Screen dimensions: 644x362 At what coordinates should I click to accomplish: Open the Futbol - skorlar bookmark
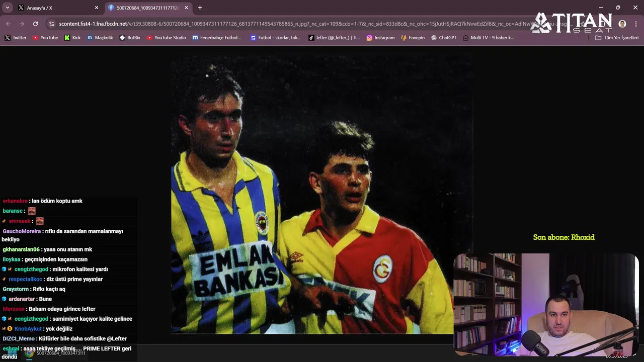point(276,38)
